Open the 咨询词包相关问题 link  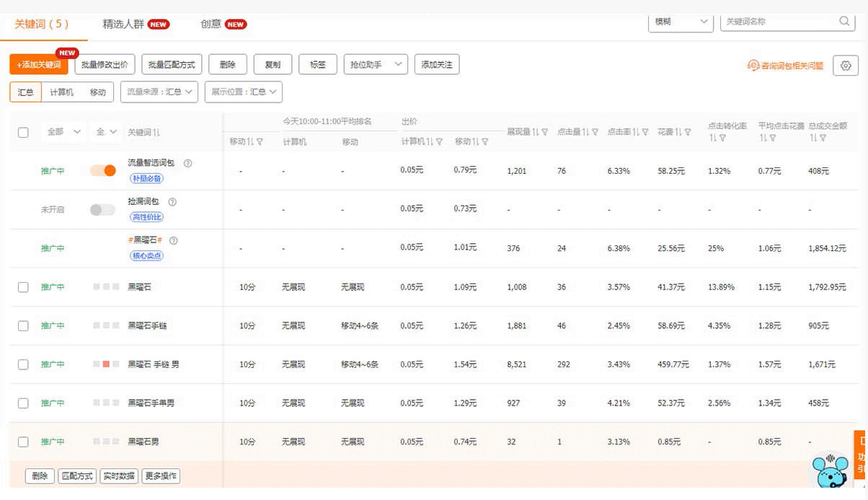[786, 66]
